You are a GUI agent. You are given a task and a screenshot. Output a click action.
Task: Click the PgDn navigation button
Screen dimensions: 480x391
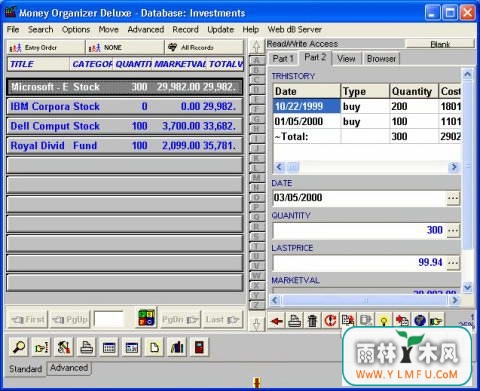click(x=180, y=319)
